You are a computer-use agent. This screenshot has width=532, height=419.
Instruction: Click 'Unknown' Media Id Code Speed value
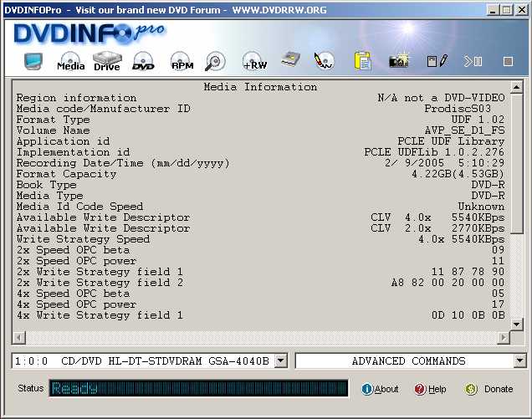(481, 207)
